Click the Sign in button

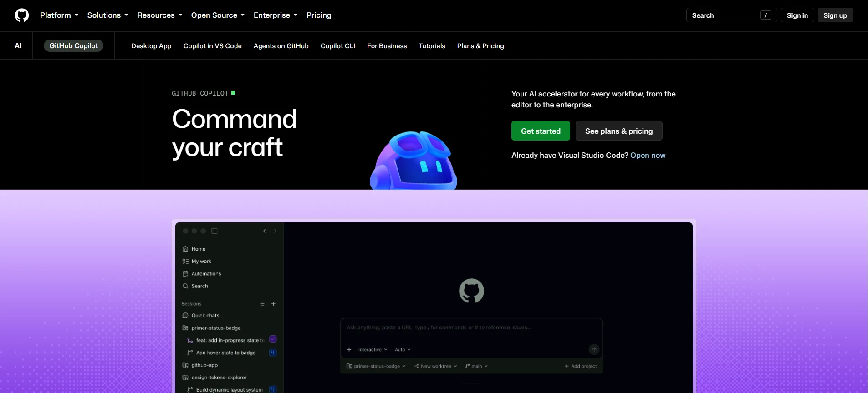[797, 15]
